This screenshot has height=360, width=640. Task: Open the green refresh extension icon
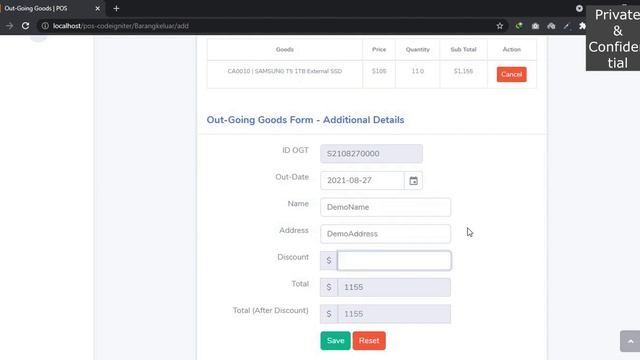coord(519,26)
